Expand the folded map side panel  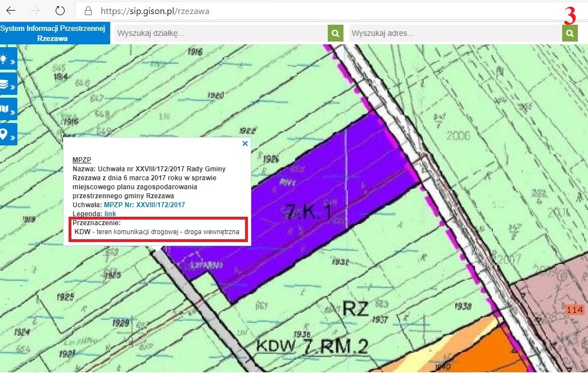pyautogui.click(x=8, y=110)
